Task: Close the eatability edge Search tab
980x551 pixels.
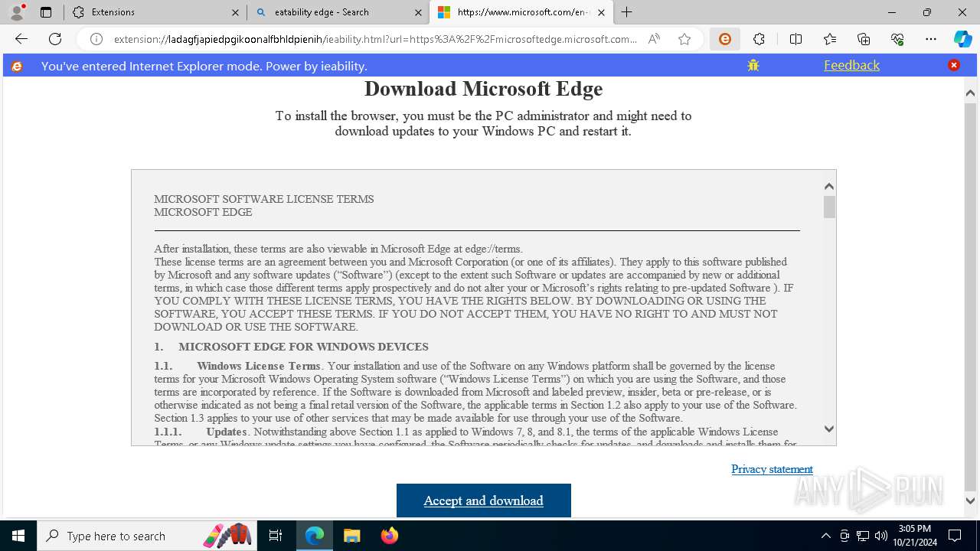Action: point(419,12)
